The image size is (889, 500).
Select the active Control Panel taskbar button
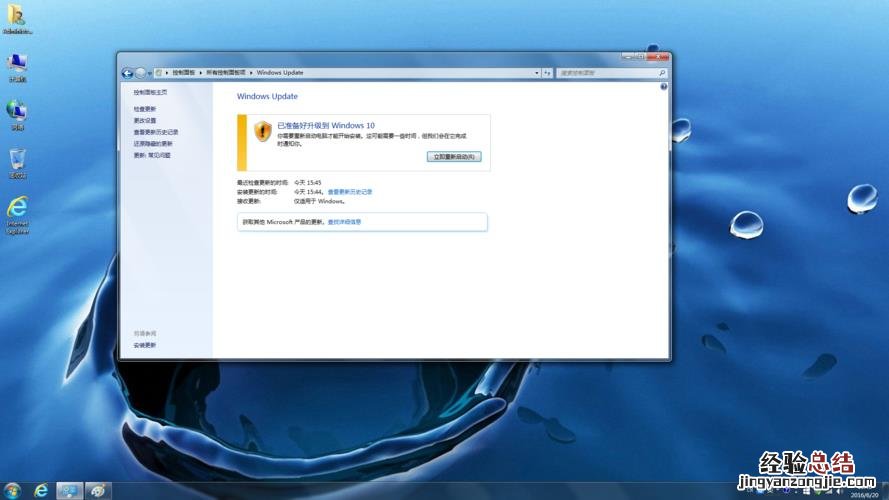[x=69, y=490]
